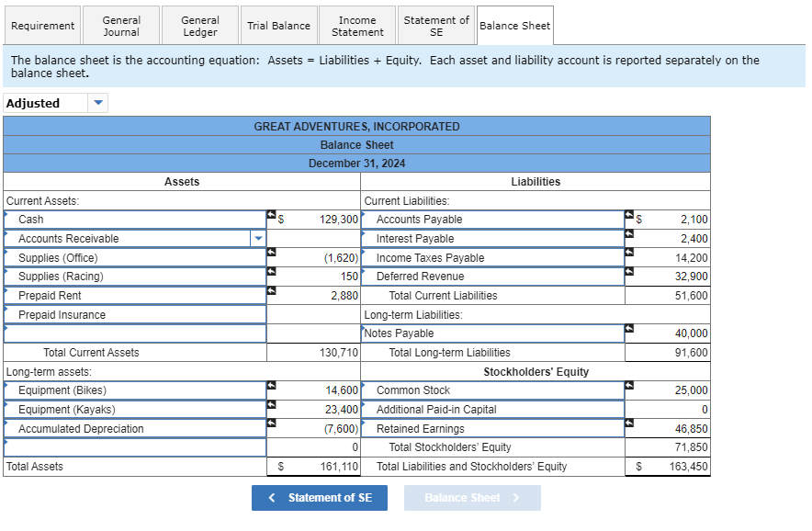Open the General Journal tab
812x531 pixels.
pos(120,25)
